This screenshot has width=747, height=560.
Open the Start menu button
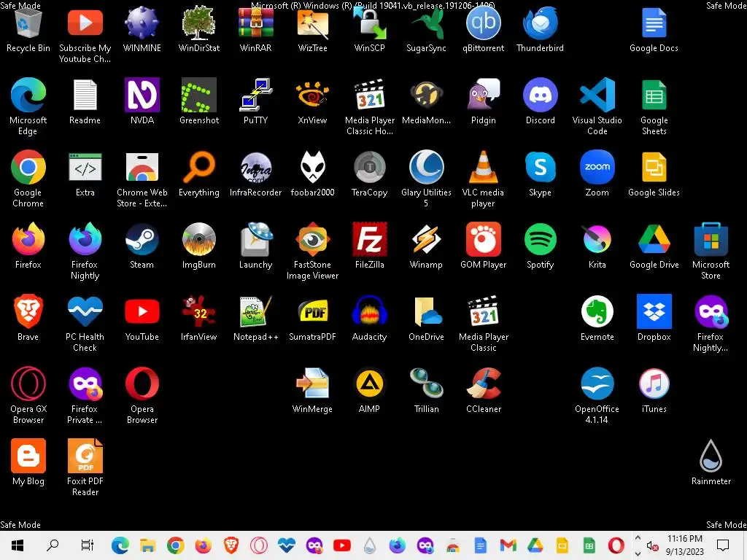(x=18, y=545)
